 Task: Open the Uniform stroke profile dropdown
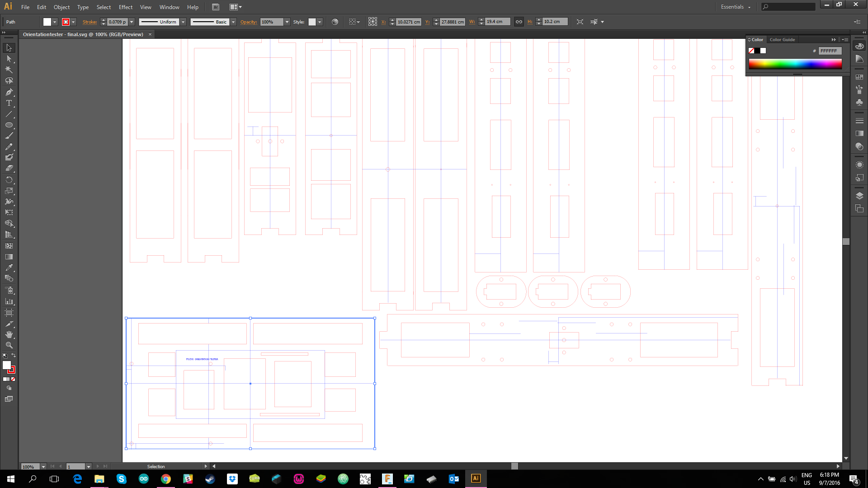[183, 22]
